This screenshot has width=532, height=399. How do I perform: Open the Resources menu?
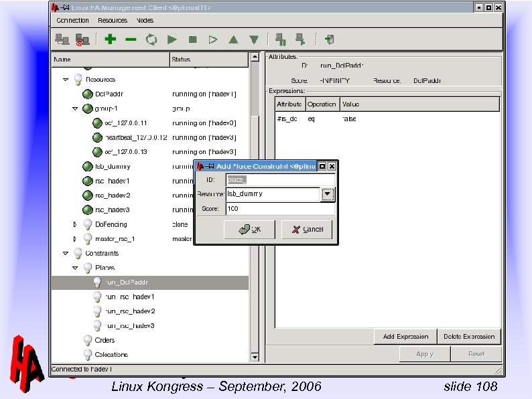(x=113, y=20)
